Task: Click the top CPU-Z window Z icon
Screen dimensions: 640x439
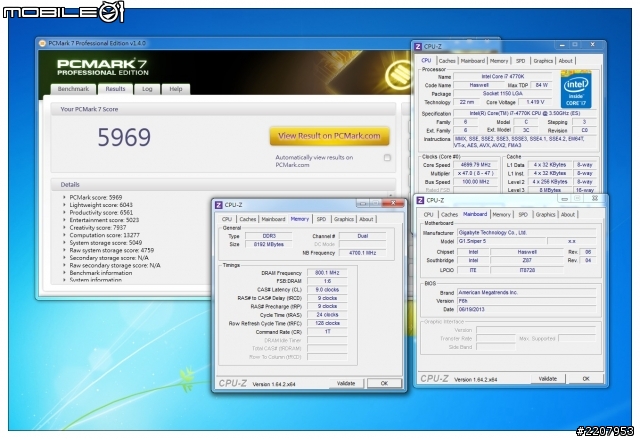Action: click(x=418, y=47)
